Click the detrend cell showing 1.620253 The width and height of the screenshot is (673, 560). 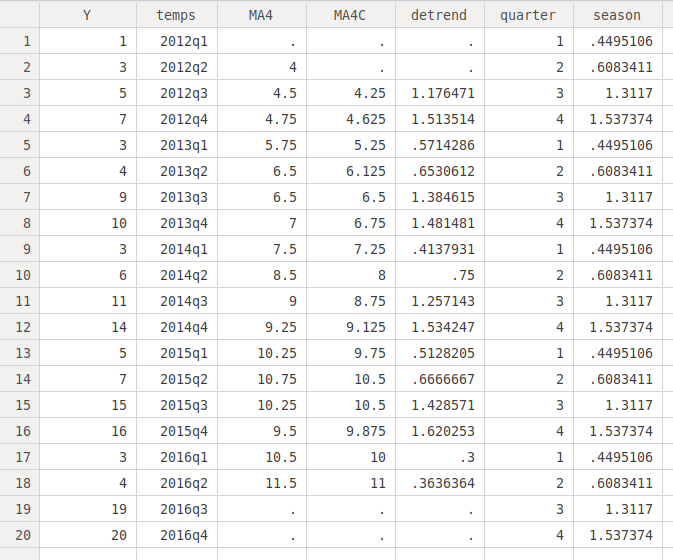tap(440, 431)
